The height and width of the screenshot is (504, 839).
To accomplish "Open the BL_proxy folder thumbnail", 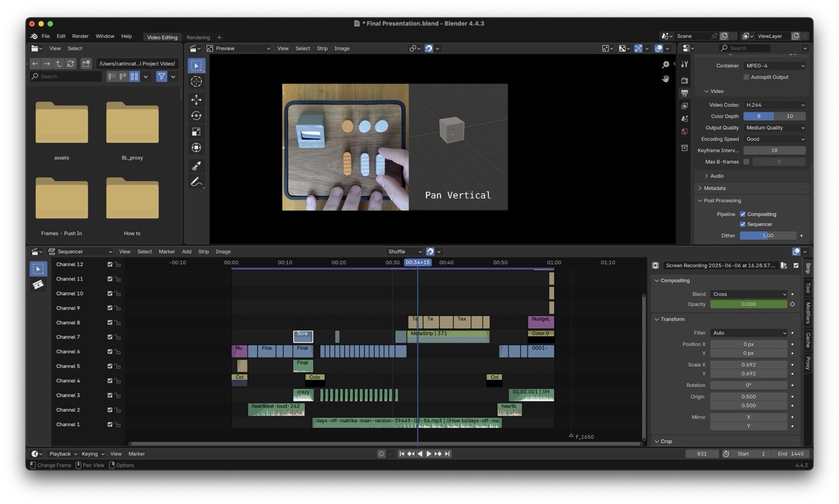I will [132, 123].
